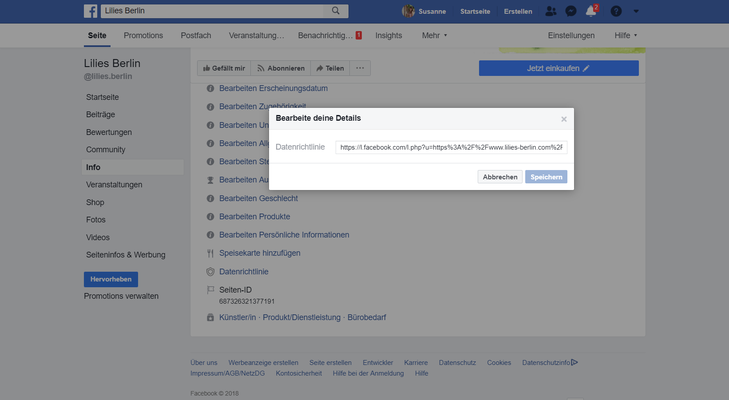Click Page ID number 687326321377191
This screenshot has width=729, height=400.
pos(247,301)
